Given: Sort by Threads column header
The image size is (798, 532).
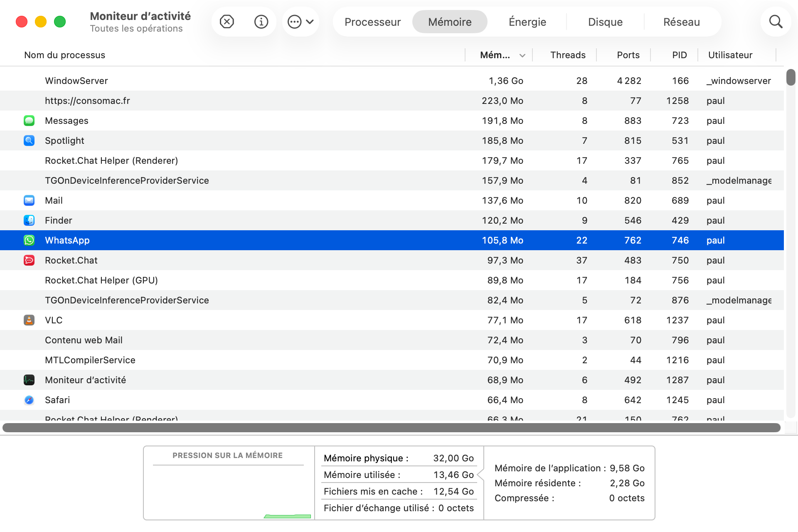Looking at the screenshot, I should [x=567, y=55].
